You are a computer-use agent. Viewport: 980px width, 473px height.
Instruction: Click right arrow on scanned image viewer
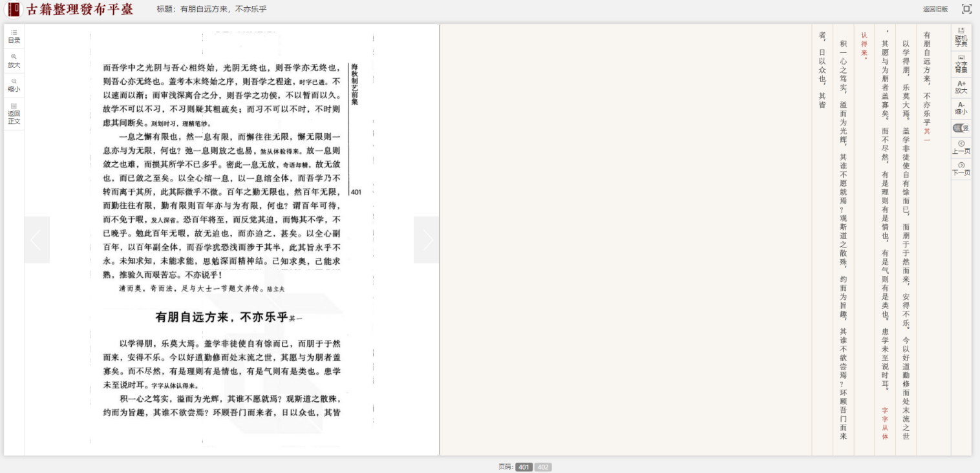pos(427,240)
